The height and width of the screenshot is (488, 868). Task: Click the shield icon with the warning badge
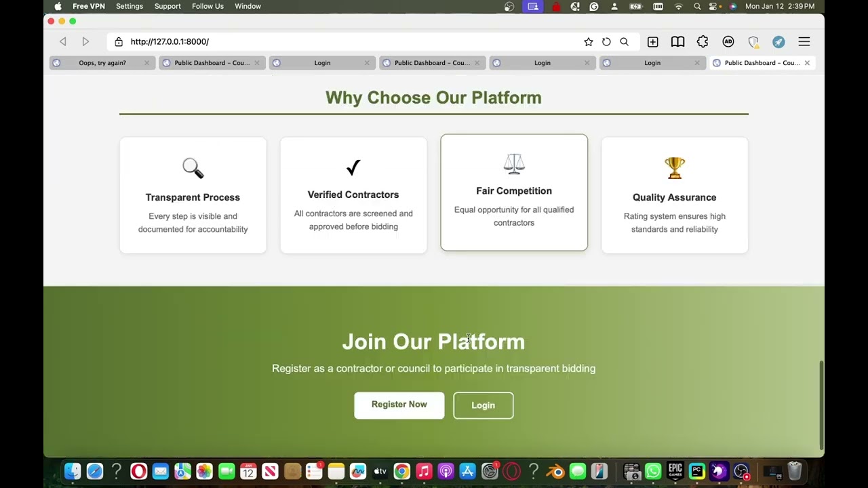point(753,42)
